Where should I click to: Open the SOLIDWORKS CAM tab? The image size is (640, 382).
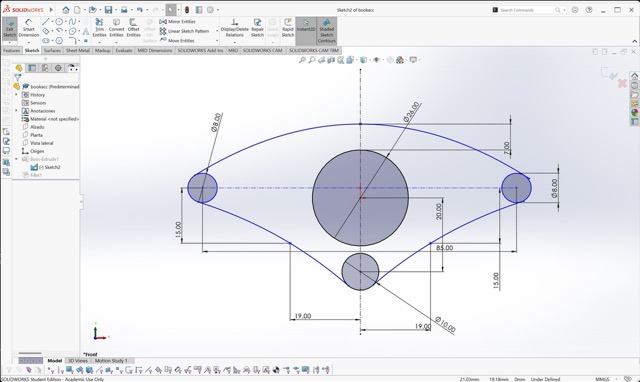(x=262, y=51)
